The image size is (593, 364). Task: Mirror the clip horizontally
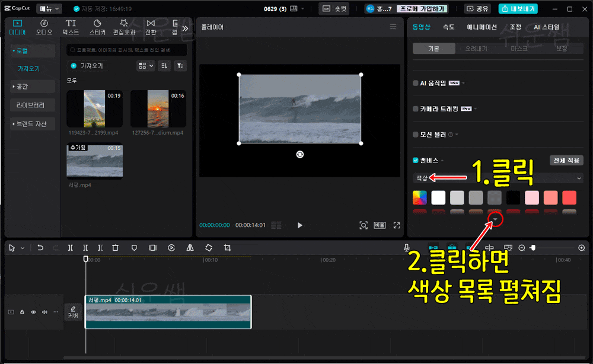[x=190, y=248]
